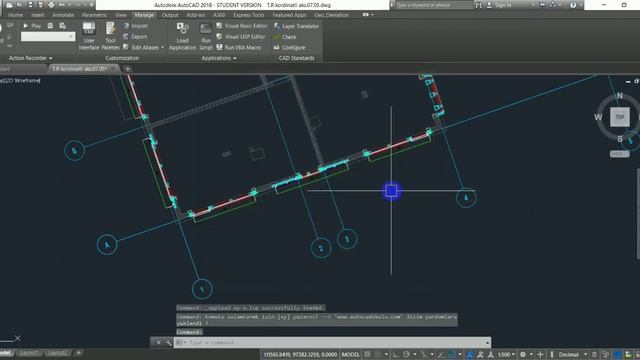The width and height of the screenshot is (640, 360).
Task: Click the Export customization icon
Action: coord(127,36)
